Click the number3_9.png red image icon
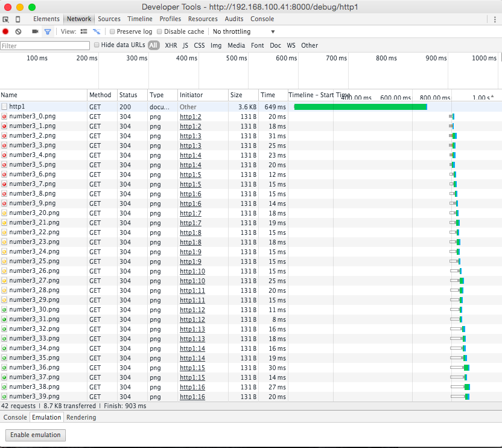 (x=4, y=203)
